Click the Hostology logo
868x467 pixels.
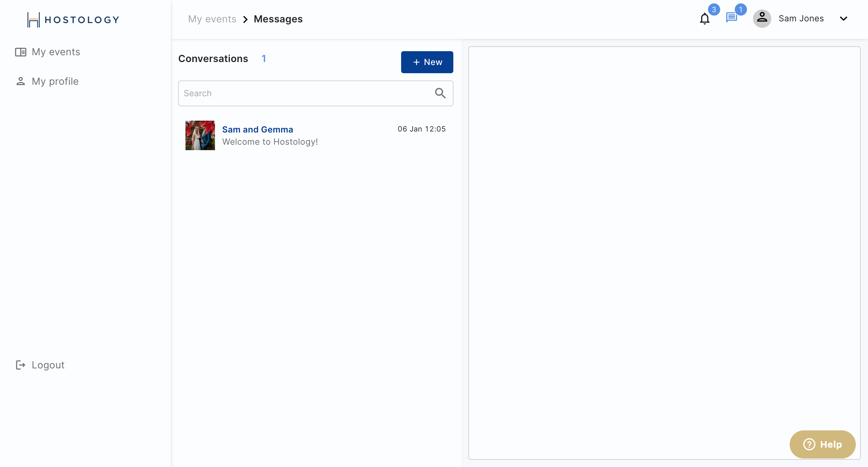coord(73,20)
